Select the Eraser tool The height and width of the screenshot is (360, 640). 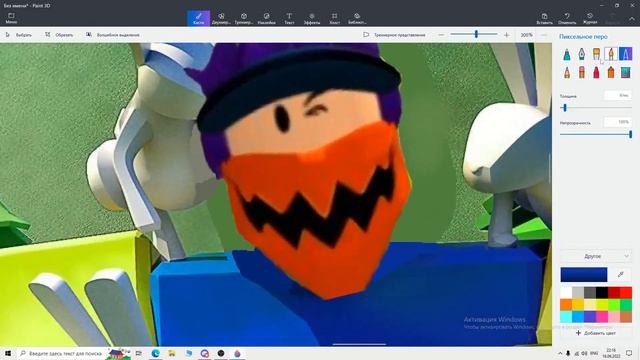[582, 72]
